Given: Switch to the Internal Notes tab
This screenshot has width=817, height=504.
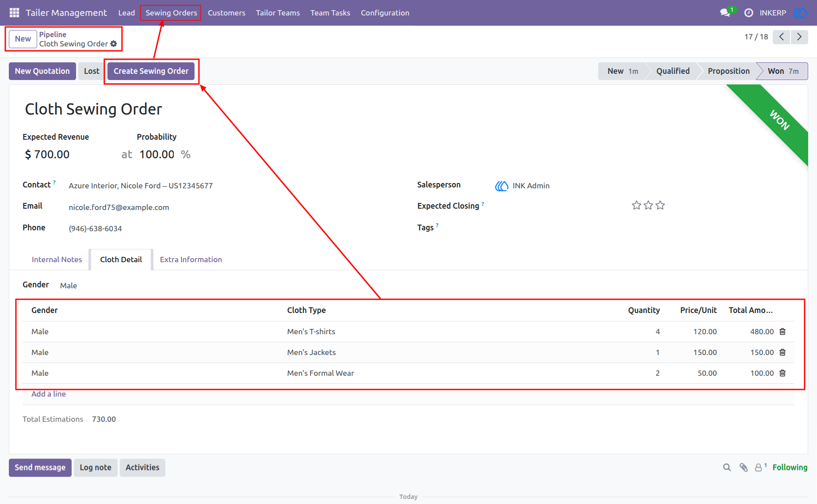Looking at the screenshot, I should click(x=57, y=260).
